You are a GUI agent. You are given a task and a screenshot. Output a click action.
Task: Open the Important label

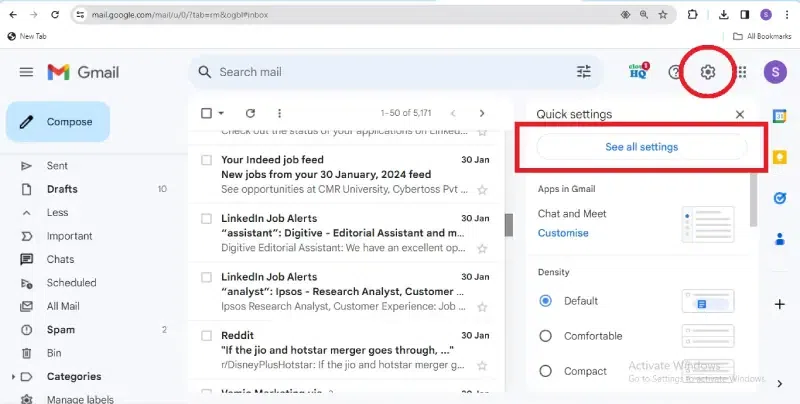pos(69,236)
